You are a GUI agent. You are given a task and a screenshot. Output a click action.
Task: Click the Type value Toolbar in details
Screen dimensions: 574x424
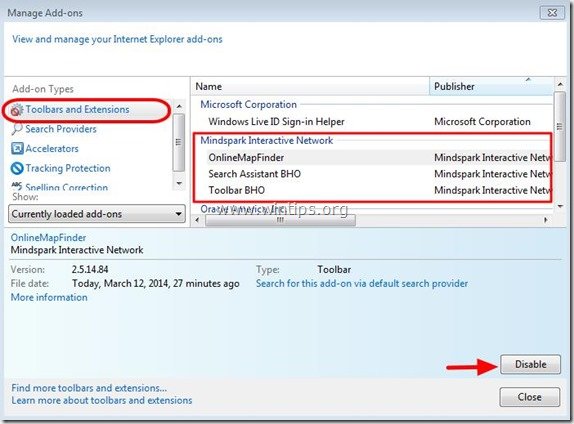pos(334,269)
